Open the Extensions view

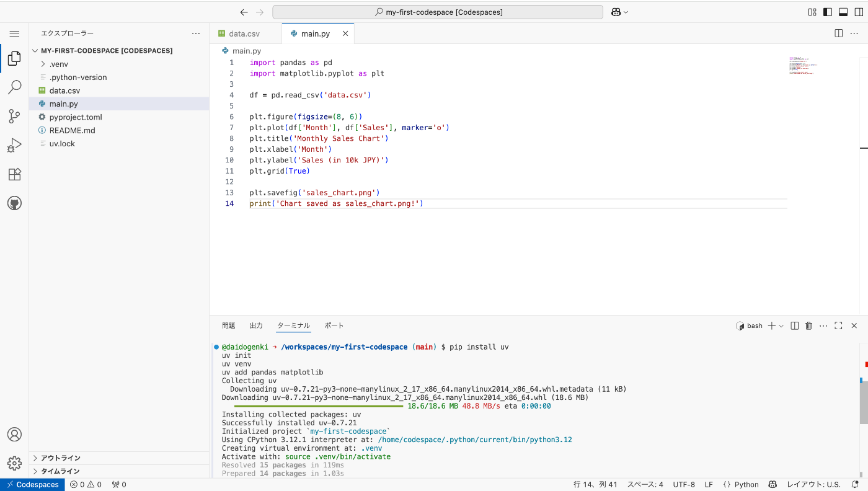(14, 174)
